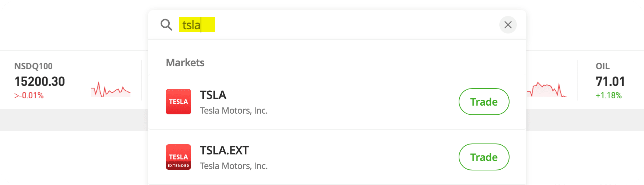Click the NSDQ100 -0.01% change value
Image resolution: width=644 pixels, height=185 pixels.
point(29,95)
